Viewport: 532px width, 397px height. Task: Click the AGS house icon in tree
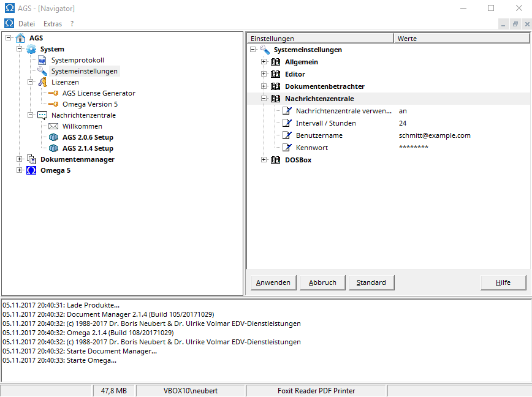[x=20, y=38]
